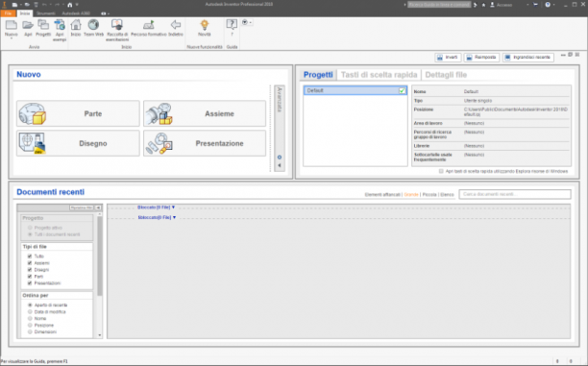Switch to the Autodesk A360 ribbon tab
This screenshot has width=588, height=366.
click(76, 13)
